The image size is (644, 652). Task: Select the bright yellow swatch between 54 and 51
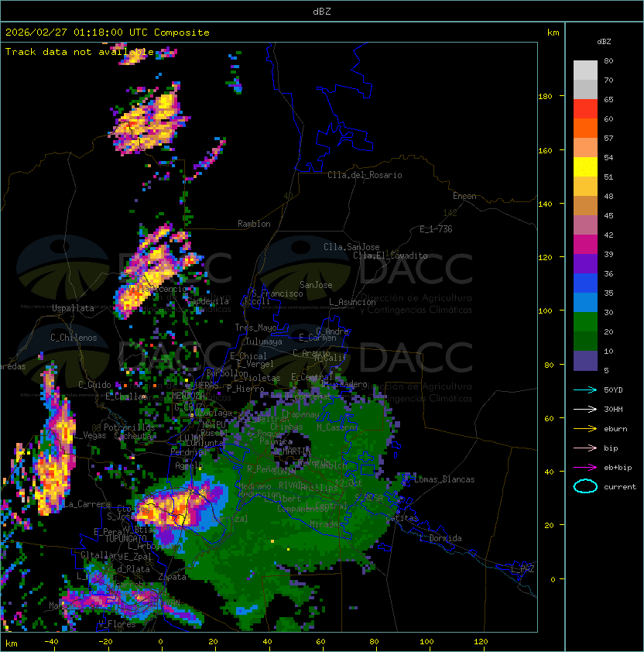point(585,166)
